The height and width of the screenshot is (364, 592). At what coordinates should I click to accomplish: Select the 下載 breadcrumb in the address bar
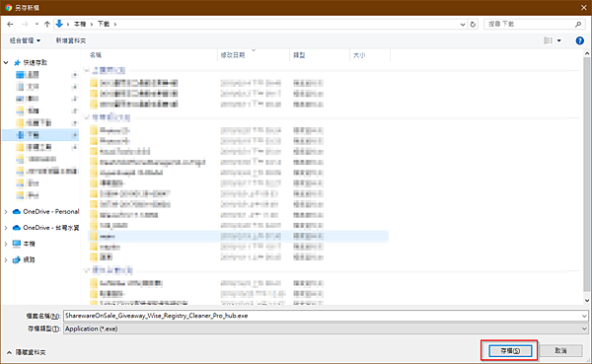104,24
